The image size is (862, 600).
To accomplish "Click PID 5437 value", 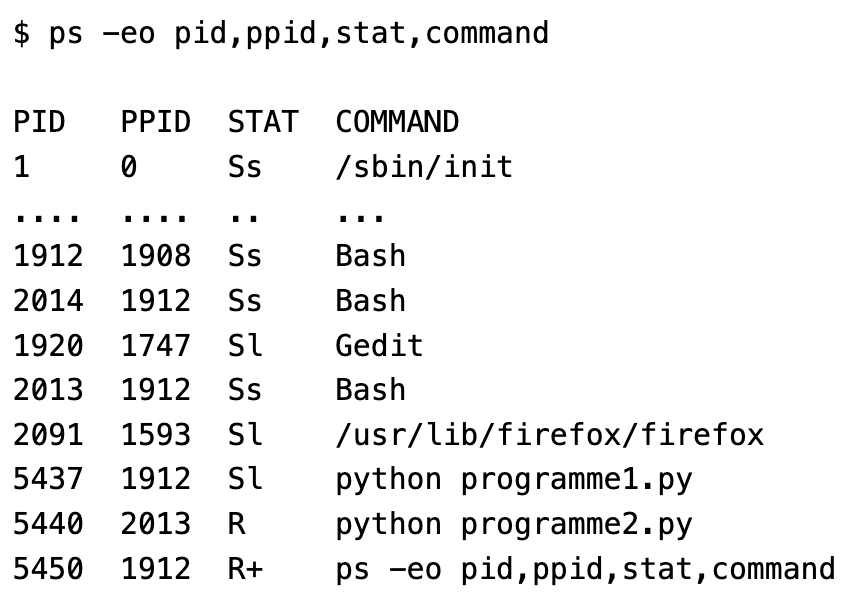I will (48, 479).
